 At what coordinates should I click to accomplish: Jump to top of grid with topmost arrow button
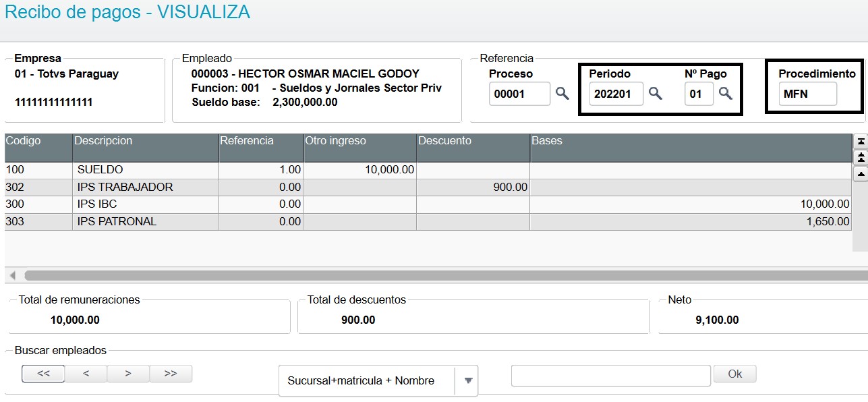tap(861, 142)
